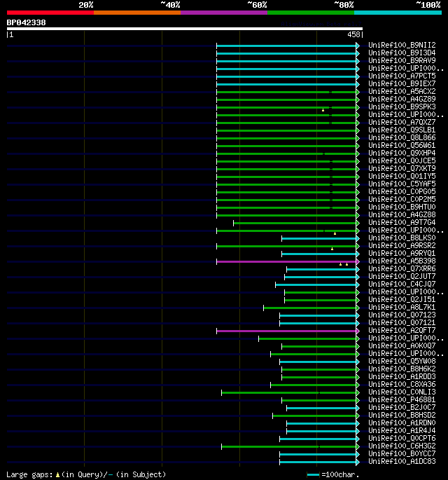Open hit UniRef100_B9NII2
Screen dimensions: 448x480
pyautogui.click(x=402, y=46)
